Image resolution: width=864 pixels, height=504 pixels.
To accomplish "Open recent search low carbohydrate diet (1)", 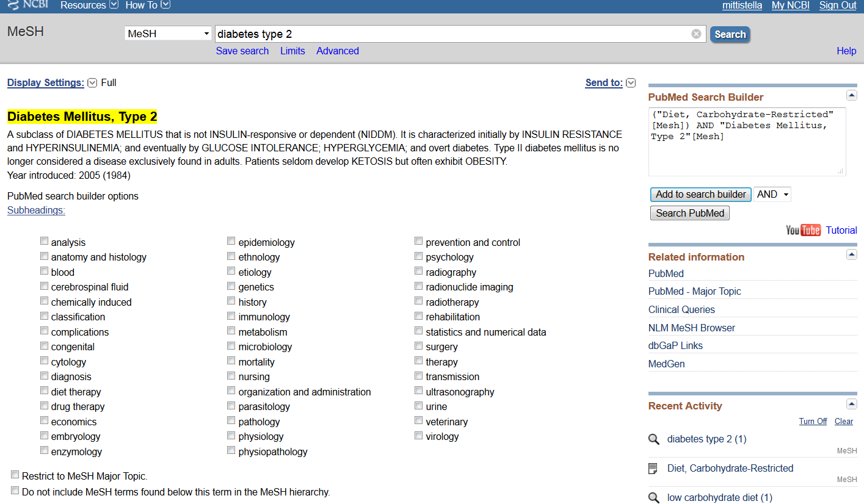I will pos(720,498).
